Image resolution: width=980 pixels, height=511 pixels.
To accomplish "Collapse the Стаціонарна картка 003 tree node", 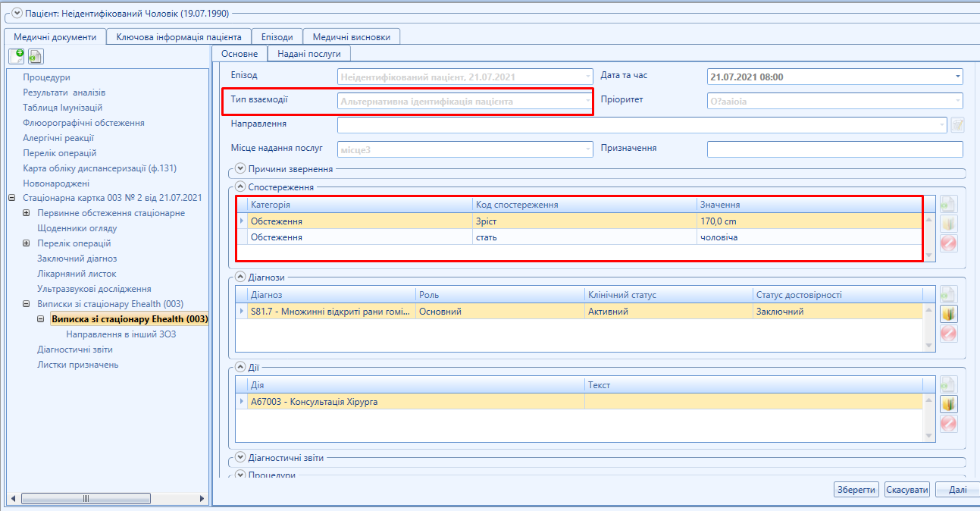I will point(12,199).
